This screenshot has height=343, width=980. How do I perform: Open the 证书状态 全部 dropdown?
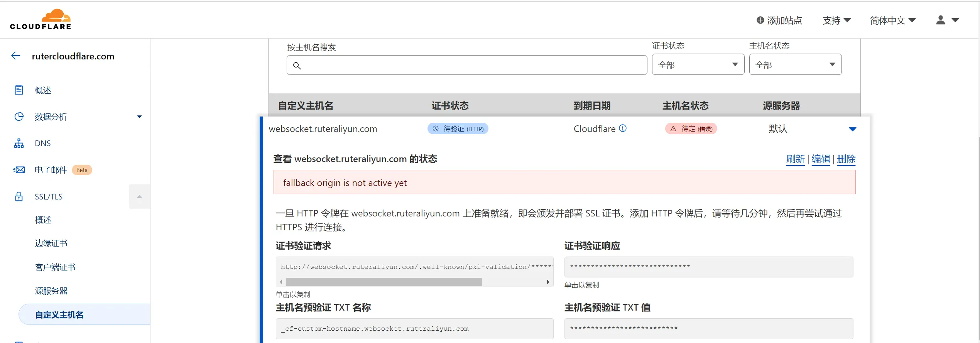click(x=698, y=64)
